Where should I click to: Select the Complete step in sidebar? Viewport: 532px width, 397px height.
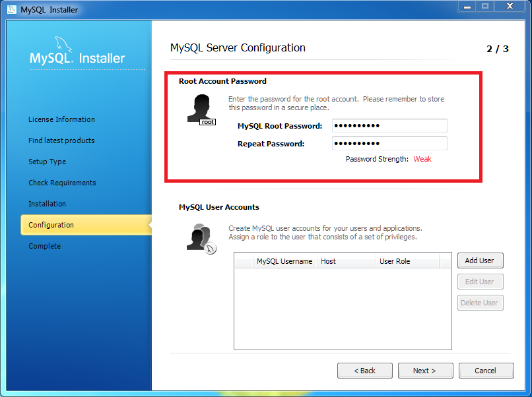pos(44,246)
